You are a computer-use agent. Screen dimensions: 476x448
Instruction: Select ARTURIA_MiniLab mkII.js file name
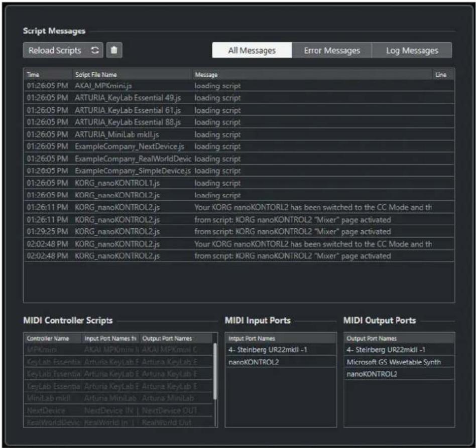click(x=117, y=134)
